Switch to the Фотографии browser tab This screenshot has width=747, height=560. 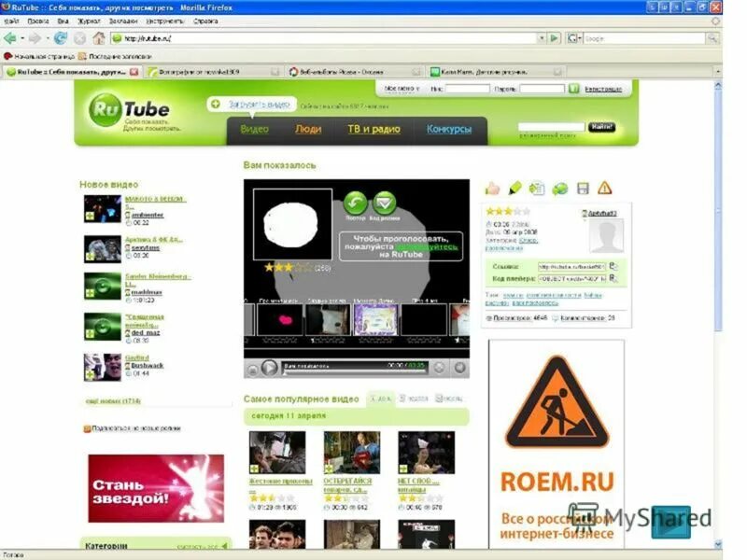(x=214, y=72)
